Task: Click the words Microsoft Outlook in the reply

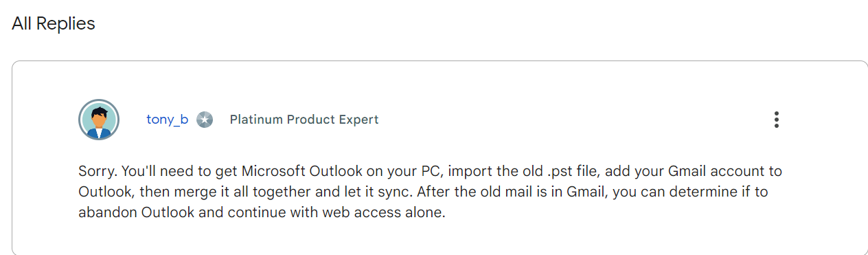Action: pyautogui.click(x=296, y=171)
